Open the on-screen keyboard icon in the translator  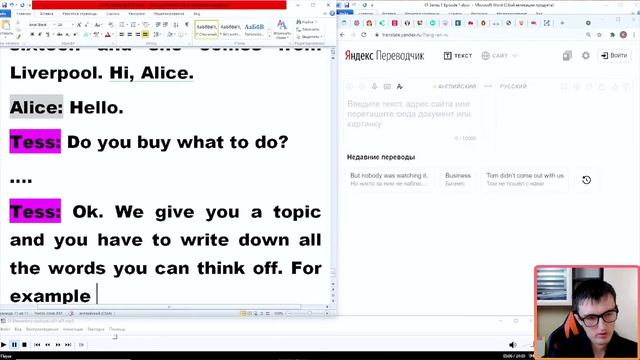pos(387,86)
